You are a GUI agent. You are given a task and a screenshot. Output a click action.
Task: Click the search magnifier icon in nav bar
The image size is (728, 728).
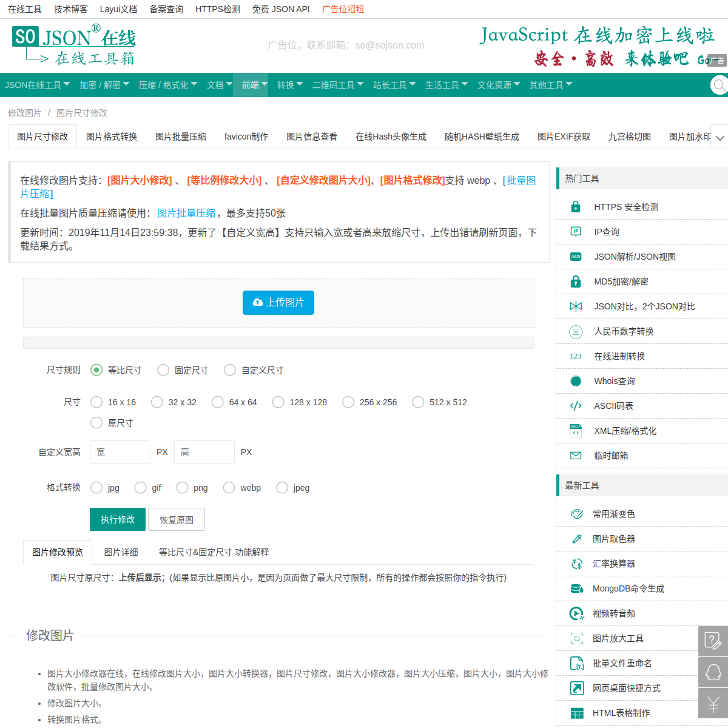coord(720,85)
